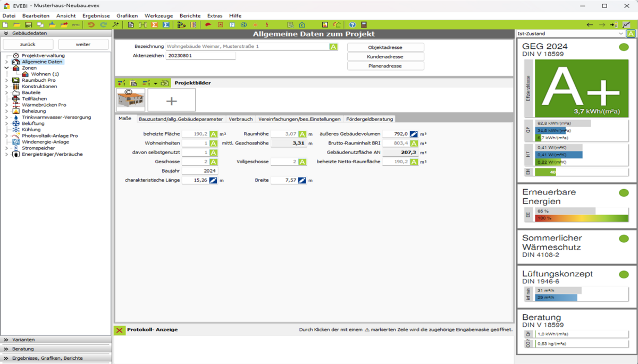Toggle automatic A for davon selbstgenutzt

click(213, 153)
